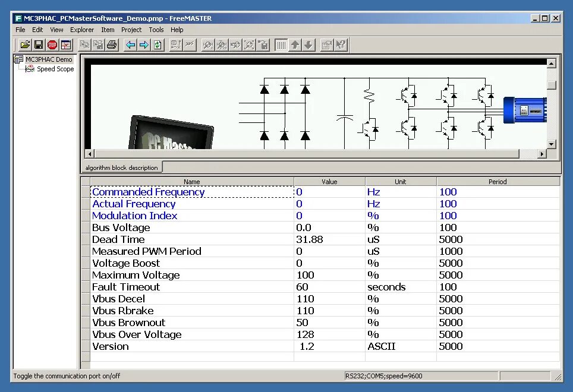Viewport: 573px width, 392px height.
Task: Go forward with the right arrow icon
Action: (144, 45)
